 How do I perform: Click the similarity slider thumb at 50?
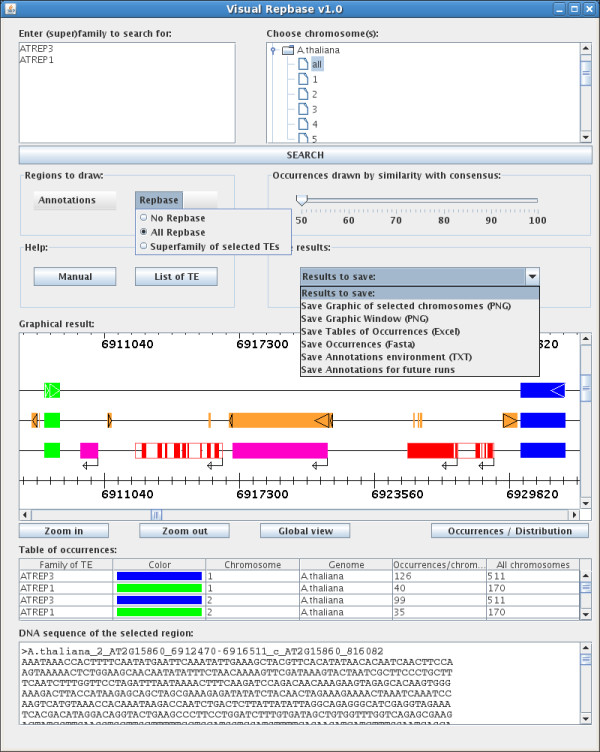coord(301,200)
